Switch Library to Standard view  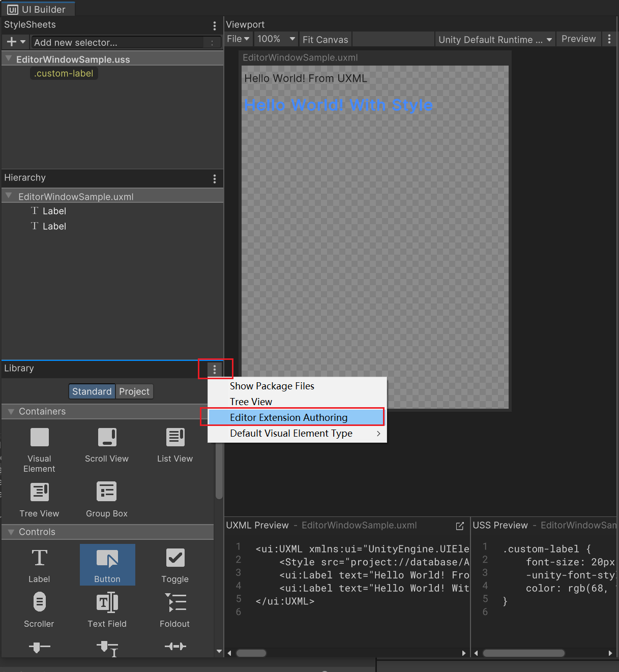(x=92, y=391)
